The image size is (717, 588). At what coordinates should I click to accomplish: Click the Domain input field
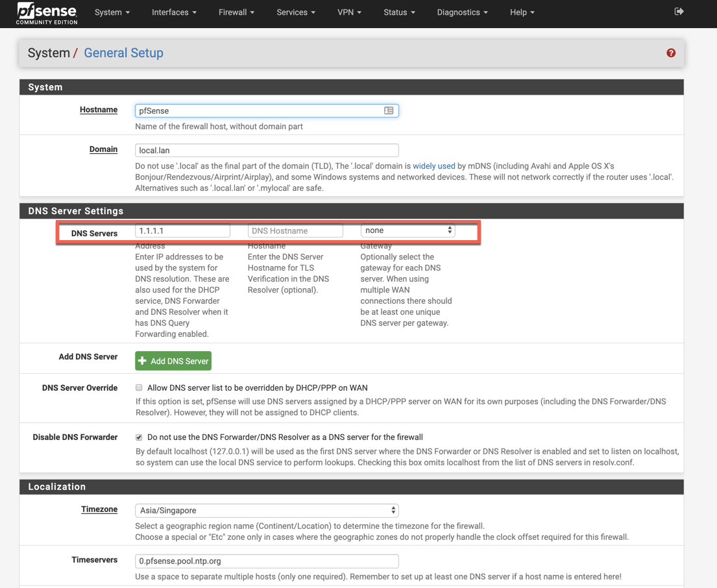(267, 151)
